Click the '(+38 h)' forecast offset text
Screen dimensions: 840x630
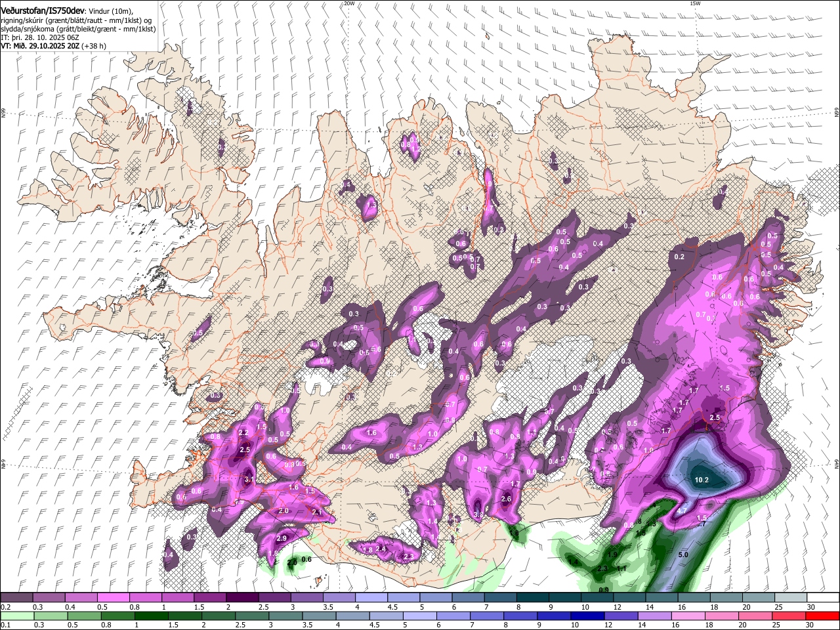(x=94, y=46)
